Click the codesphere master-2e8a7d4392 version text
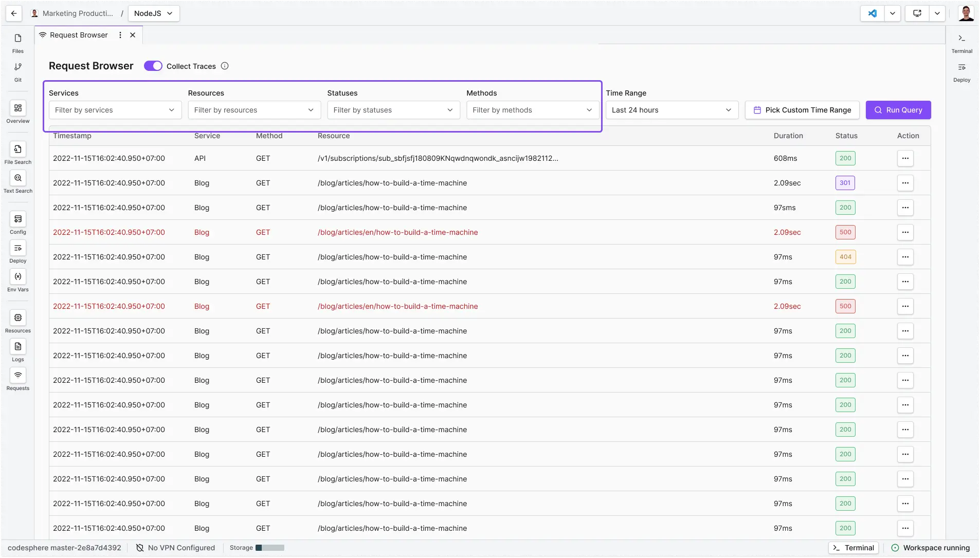 click(x=64, y=548)
